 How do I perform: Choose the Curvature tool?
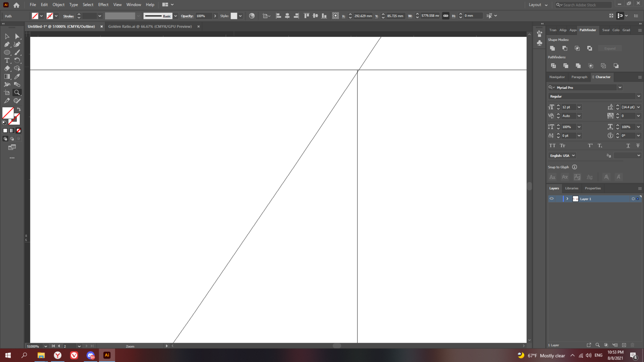tap(17, 45)
